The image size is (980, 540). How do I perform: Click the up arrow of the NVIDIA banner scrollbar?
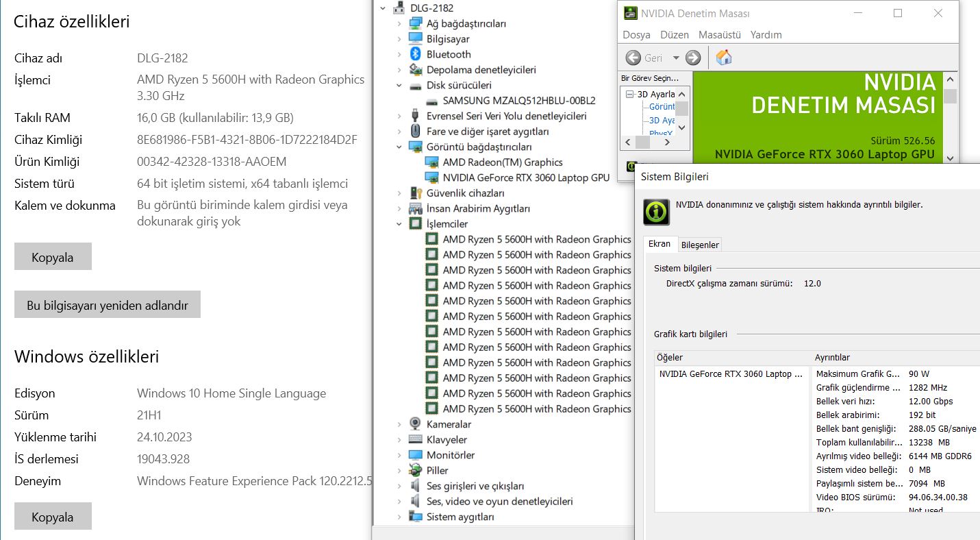(950, 78)
